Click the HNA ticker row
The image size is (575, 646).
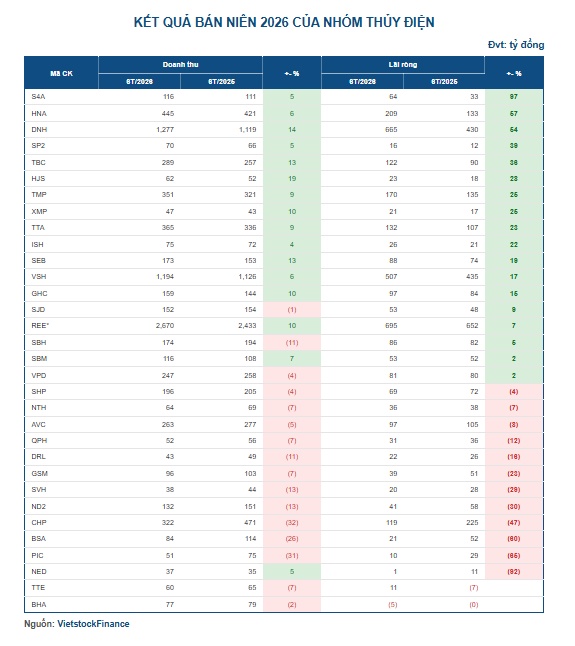tap(284, 113)
